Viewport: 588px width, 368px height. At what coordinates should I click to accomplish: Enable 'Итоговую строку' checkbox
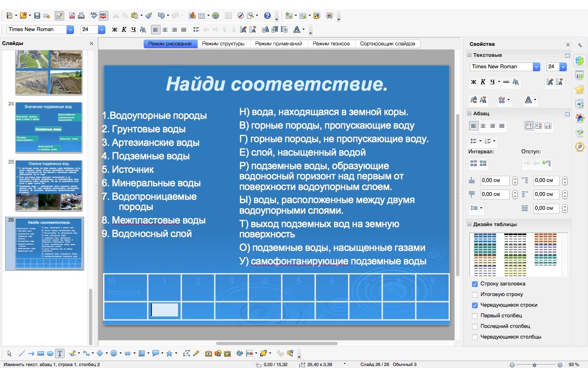475,294
